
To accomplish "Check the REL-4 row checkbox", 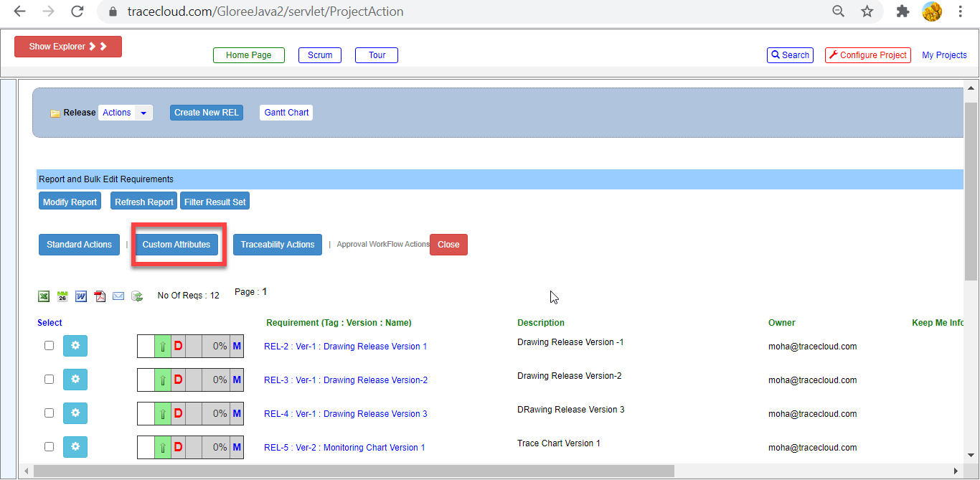I will pos(49,413).
